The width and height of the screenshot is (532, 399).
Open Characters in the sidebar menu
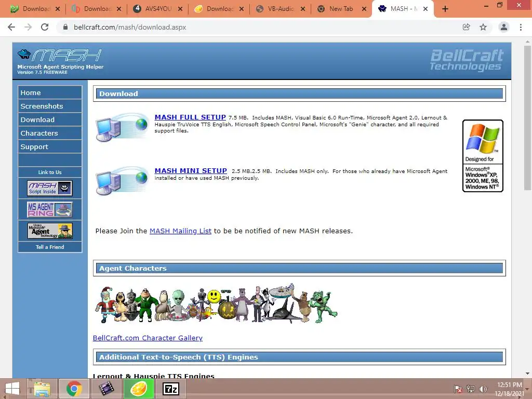click(50, 134)
